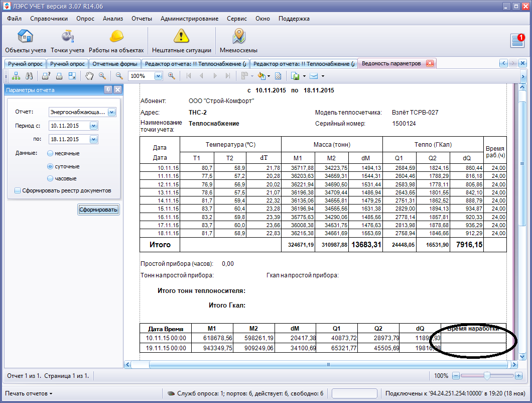Click the zoom out magnifier icon
The width and height of the screenshot is (532, 403).
click(x=119, y=76)
